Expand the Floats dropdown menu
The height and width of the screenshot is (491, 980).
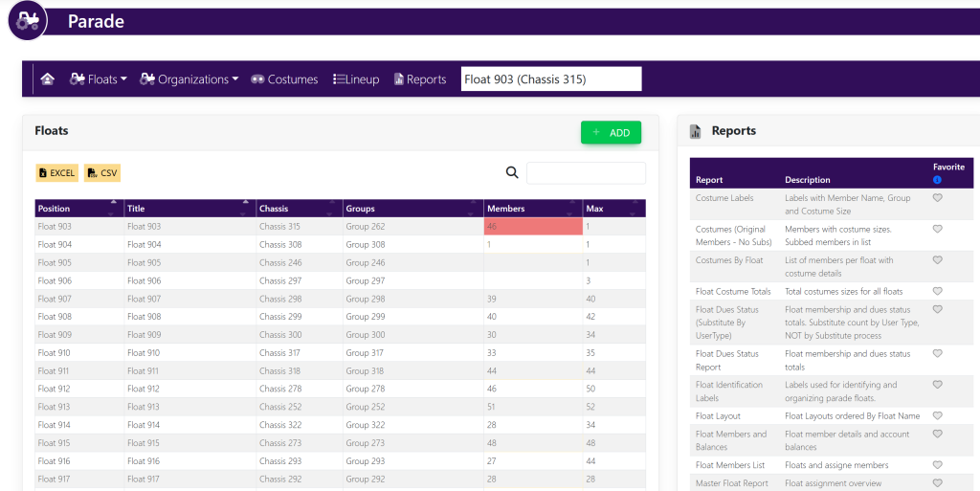[99, 79]
